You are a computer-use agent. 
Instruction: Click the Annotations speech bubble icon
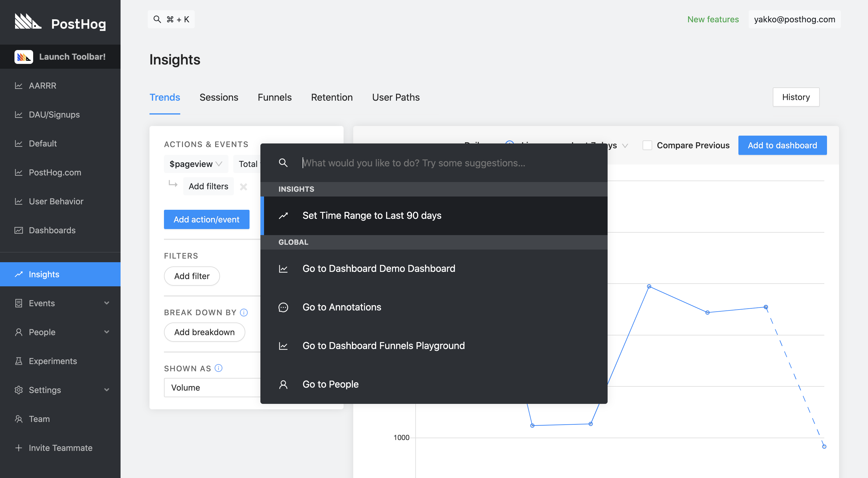[283, 307]
